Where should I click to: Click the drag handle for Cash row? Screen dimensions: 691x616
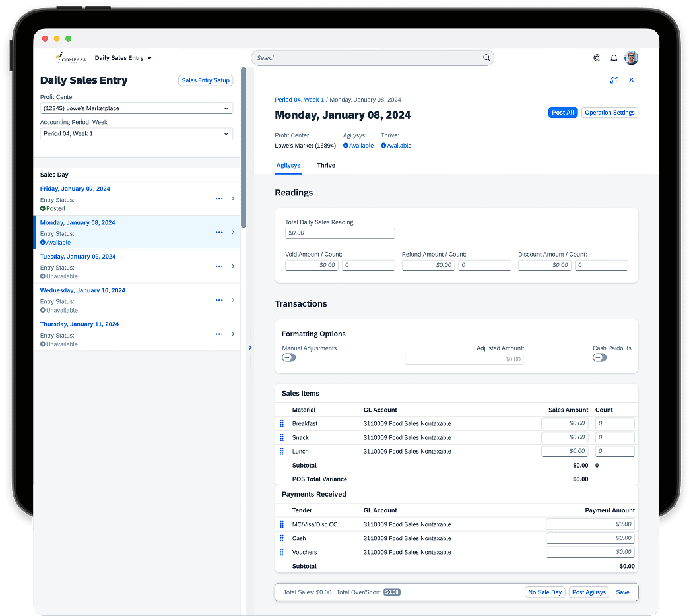coord(282,538)
